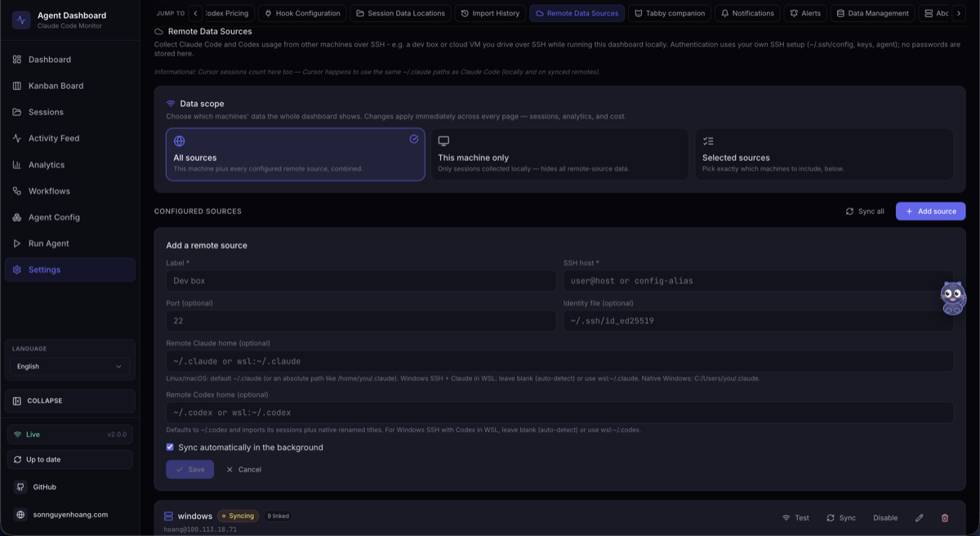Click the Configured Sources heading
This screenshot has height=536, width=980.
click(x=198, y=212)
